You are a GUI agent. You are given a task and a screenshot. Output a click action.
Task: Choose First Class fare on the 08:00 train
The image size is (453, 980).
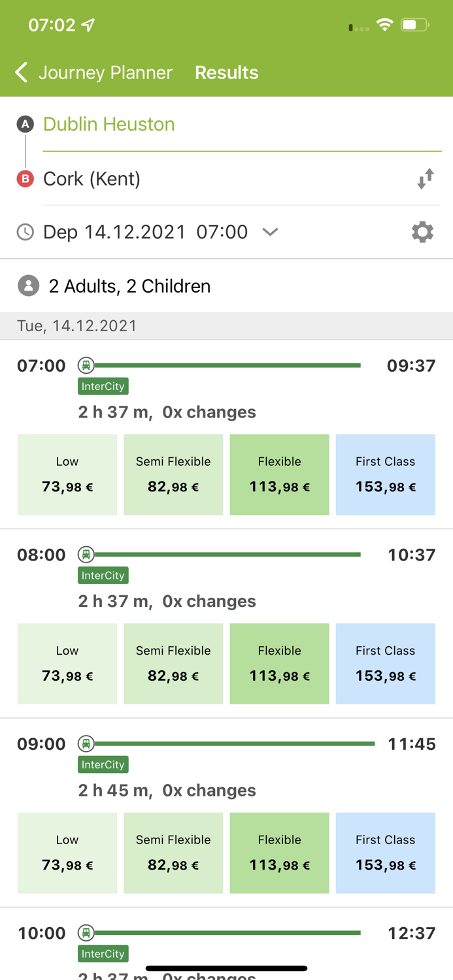coord(385,663)
